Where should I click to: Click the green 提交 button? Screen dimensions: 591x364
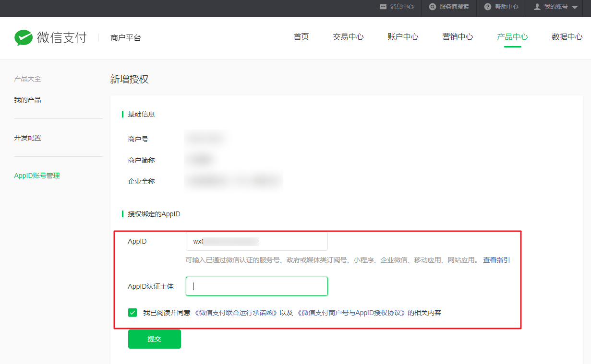click(155, 339)
